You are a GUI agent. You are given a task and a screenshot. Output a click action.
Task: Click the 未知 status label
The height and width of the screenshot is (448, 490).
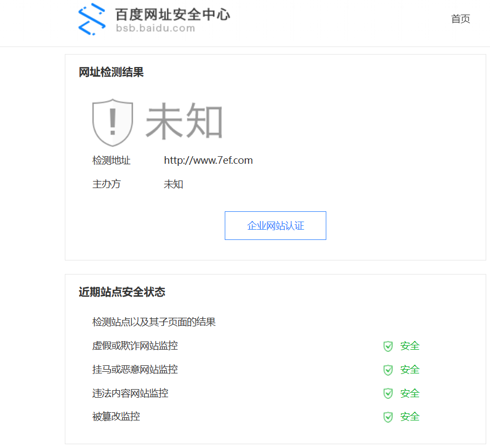[x=185, y=122]
